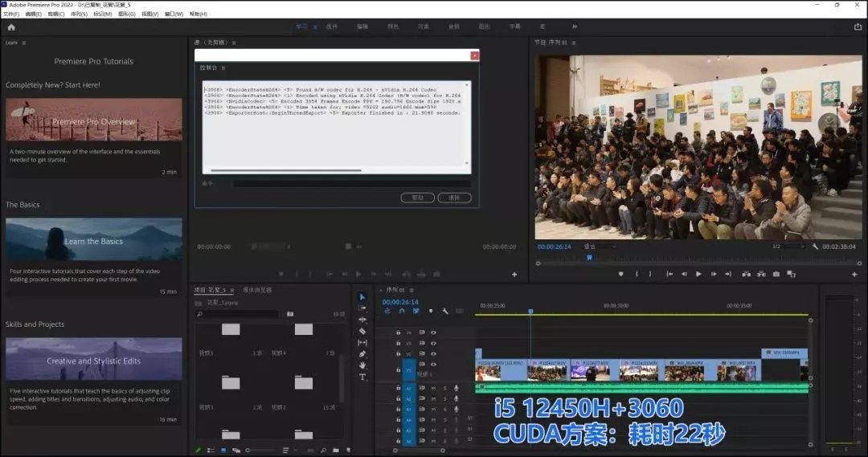868x457 pixels.
Task: Open the Help menu
Action: tap(199, 14)
